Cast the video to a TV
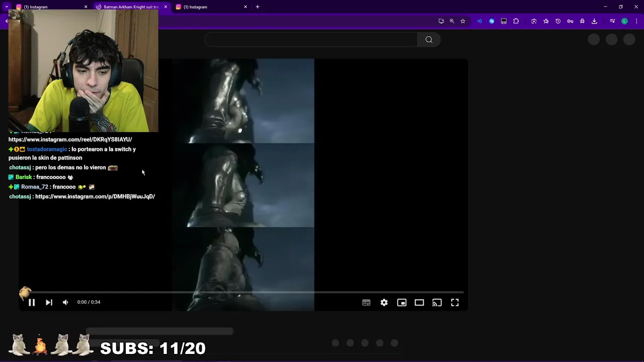Screen dimensions: 644x362 437,302
